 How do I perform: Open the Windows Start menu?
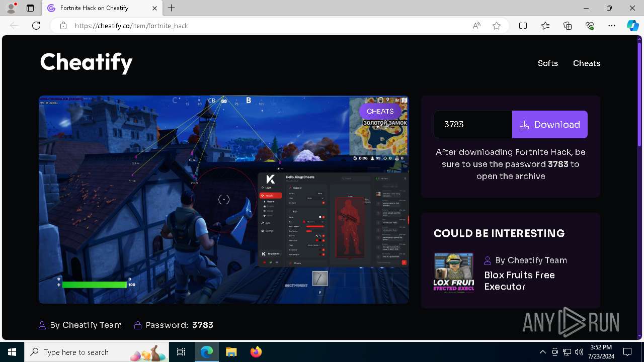[12, 352]
